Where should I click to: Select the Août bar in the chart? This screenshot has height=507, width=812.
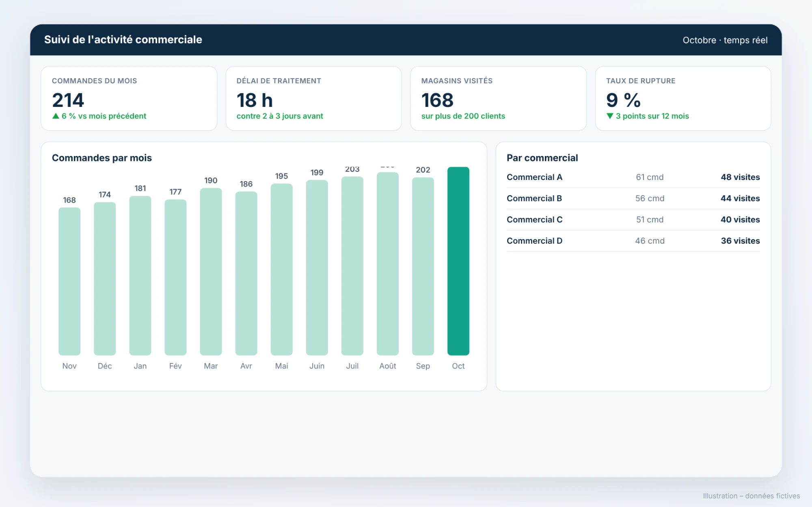387,264
